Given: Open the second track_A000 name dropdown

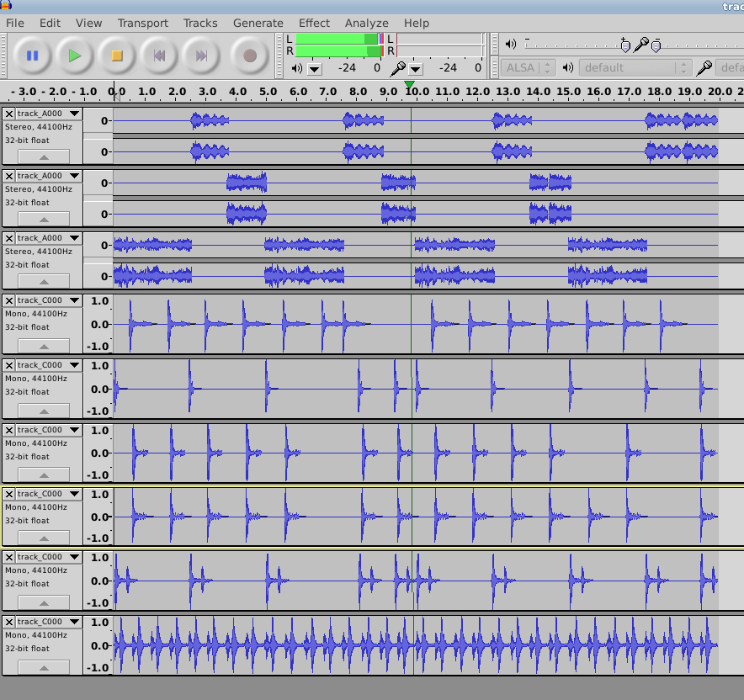Looking at the screenshot, I should pyautogui.click(x=49, y=176).
